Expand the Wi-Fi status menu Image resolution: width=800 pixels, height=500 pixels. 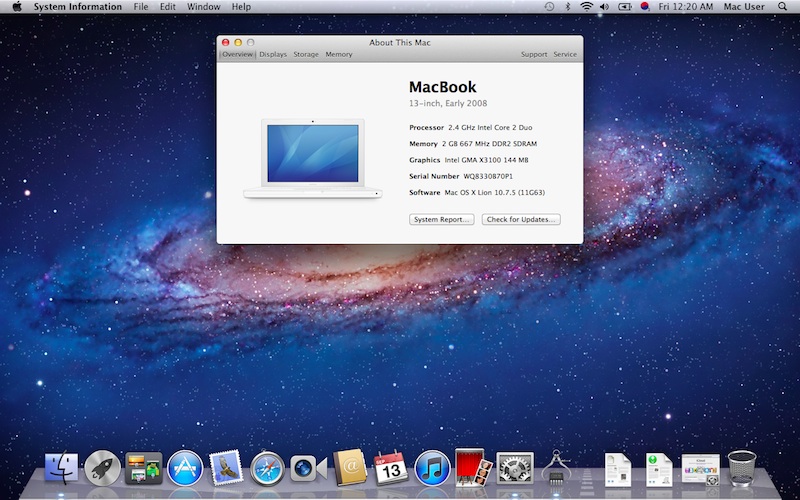tap(586, 7)
